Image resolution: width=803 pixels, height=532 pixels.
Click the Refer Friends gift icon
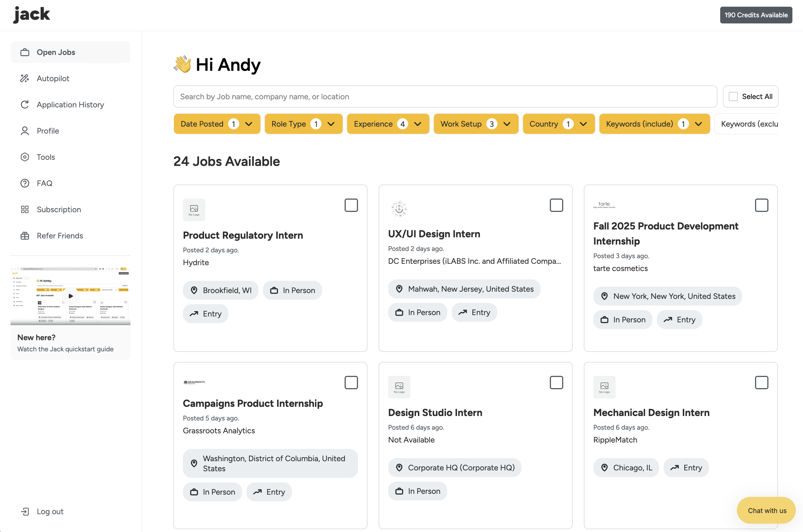click(x=25, y=236)
